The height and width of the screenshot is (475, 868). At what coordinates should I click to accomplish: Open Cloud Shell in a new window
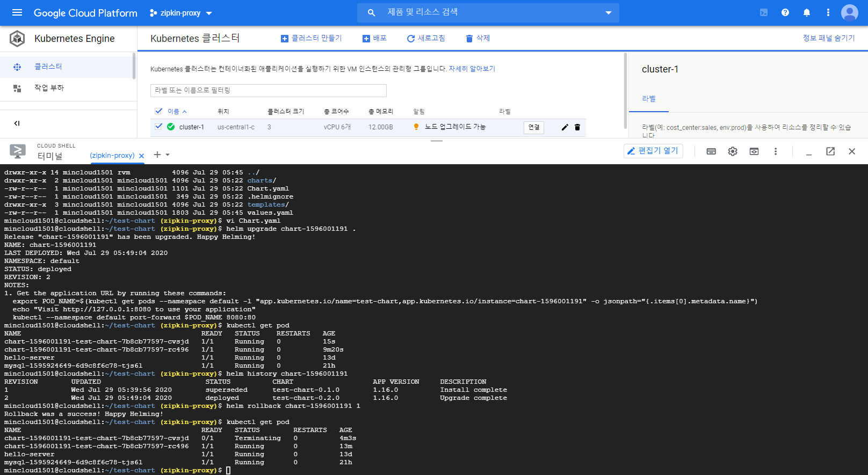click(x=830, y=151)
